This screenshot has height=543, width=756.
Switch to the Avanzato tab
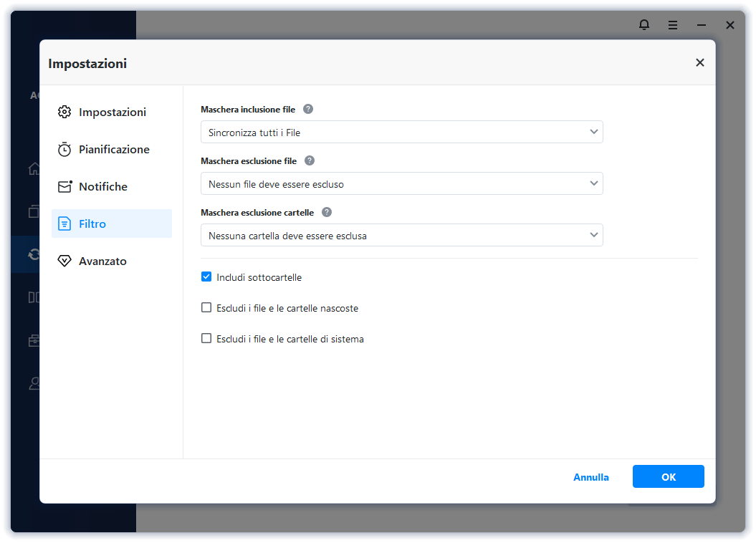[x=102, y=261]
